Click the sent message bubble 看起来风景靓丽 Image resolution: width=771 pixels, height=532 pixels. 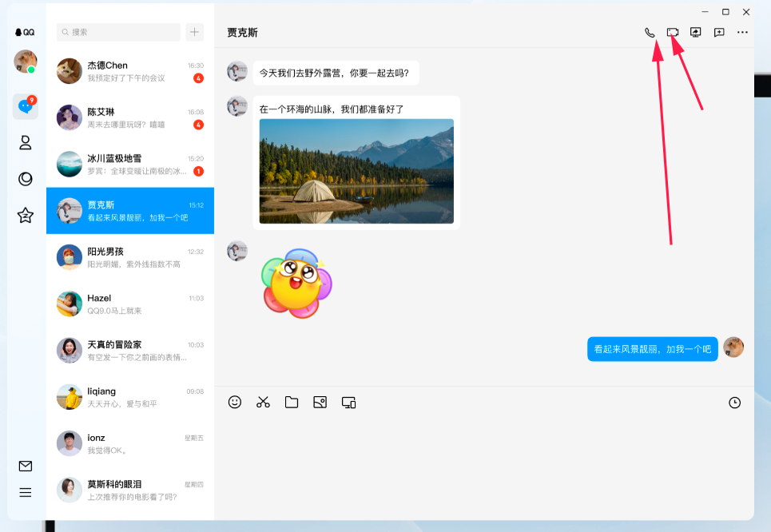[652, 349]
